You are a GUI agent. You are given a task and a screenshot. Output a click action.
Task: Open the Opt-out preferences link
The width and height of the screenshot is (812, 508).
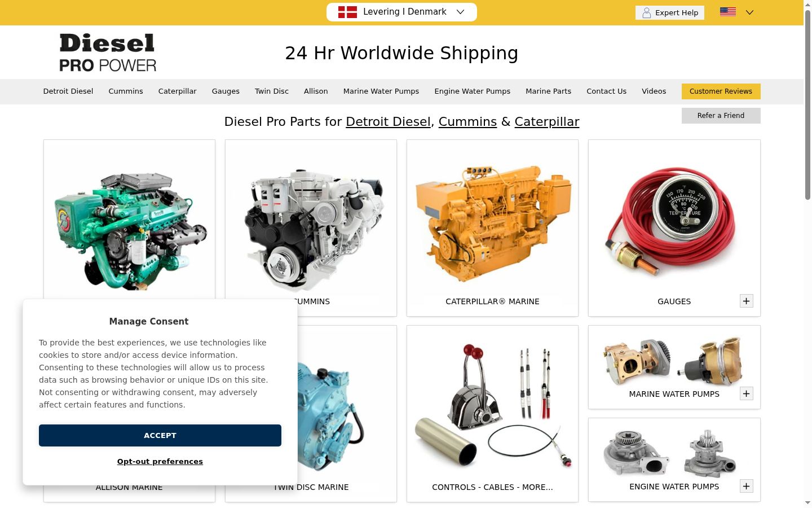tap(160, 461)
